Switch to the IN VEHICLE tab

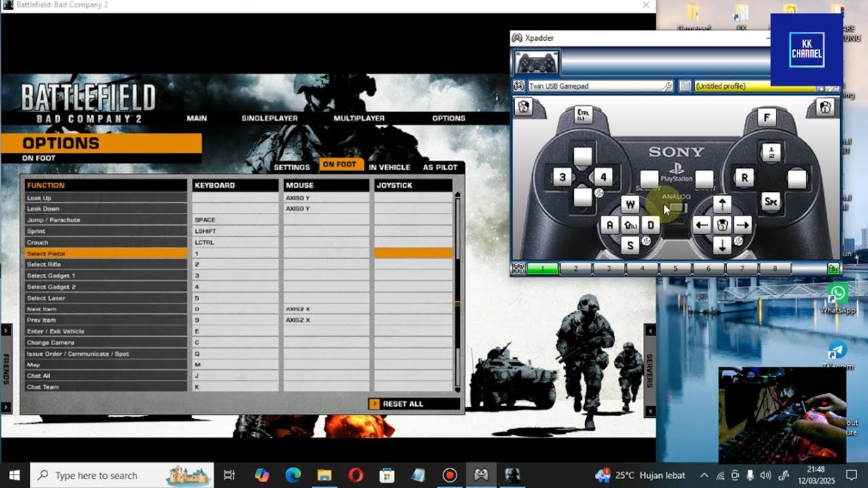tap(389, 167)
